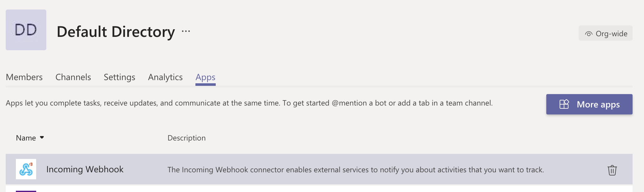The width and height of the screenshot is (644, 192).
Task: Click the Org-wide eye icon
Action: (x=588, y=34)
